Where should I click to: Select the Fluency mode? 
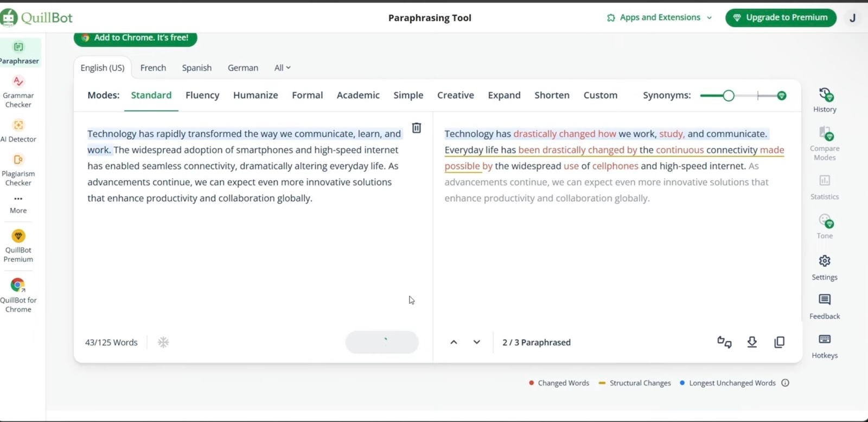point(202,95)
